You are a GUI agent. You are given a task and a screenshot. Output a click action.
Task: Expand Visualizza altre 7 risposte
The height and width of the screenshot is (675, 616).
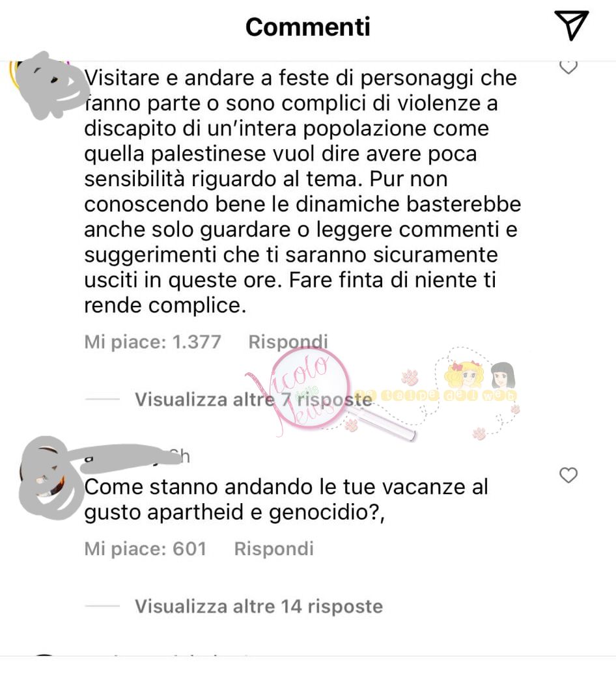253,400
